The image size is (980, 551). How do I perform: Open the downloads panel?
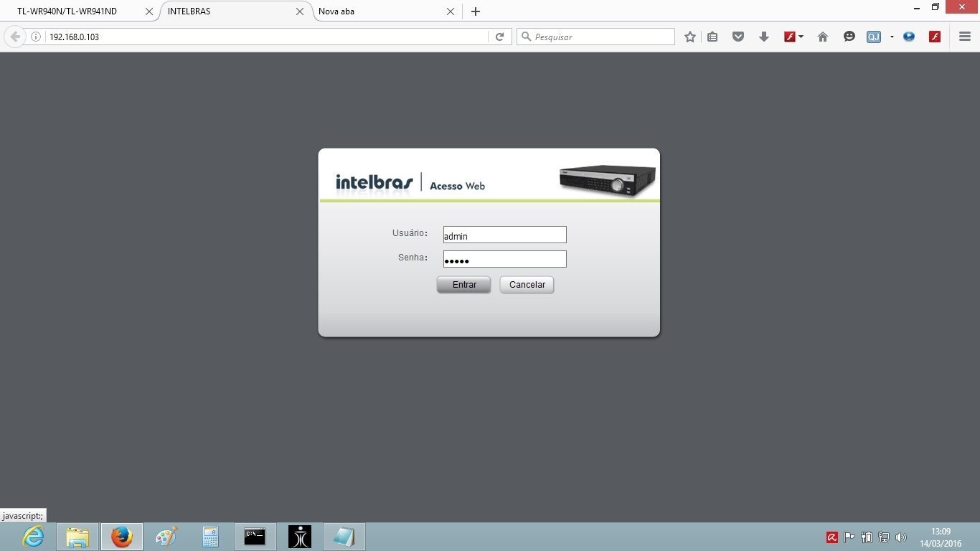tap(764, 37)
